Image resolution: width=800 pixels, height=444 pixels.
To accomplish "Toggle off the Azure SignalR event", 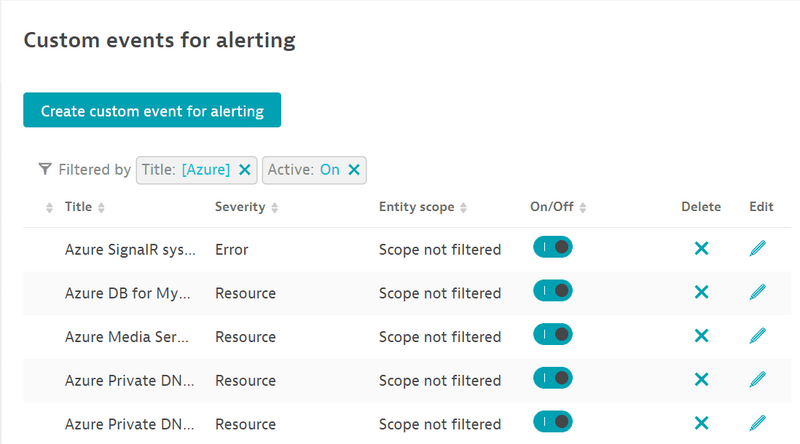I will coord(553,247).
